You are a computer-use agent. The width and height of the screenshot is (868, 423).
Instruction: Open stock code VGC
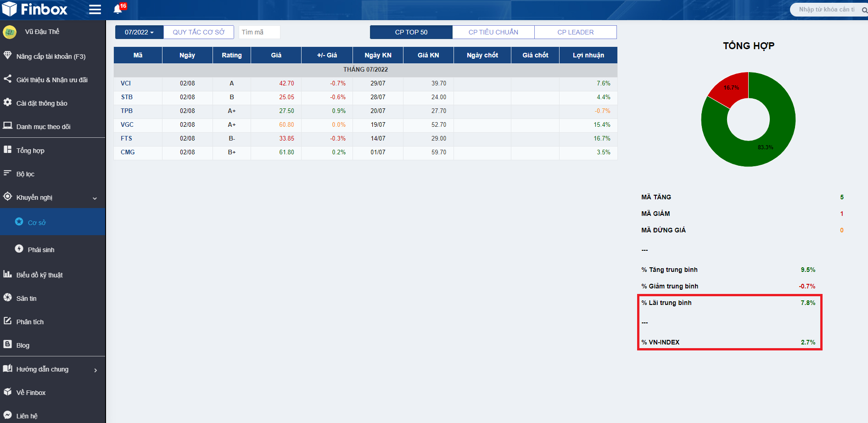(127, 124)
